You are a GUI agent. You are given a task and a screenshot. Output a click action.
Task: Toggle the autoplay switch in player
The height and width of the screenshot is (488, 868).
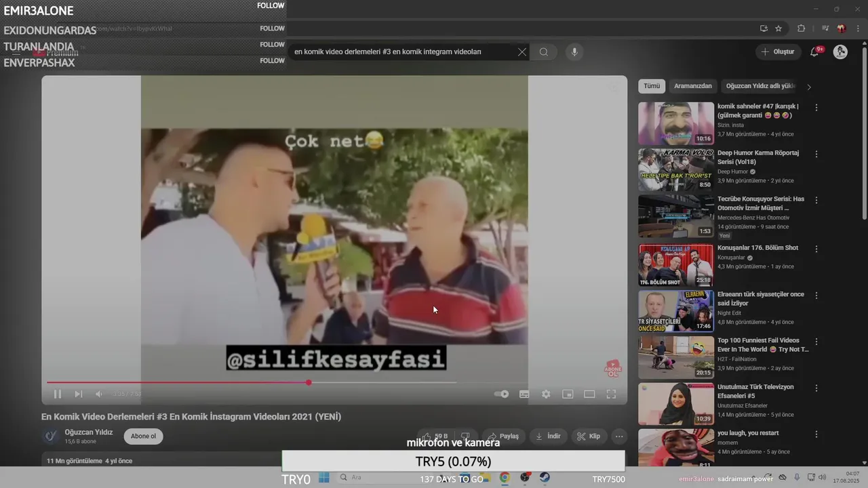coord(501,394)
